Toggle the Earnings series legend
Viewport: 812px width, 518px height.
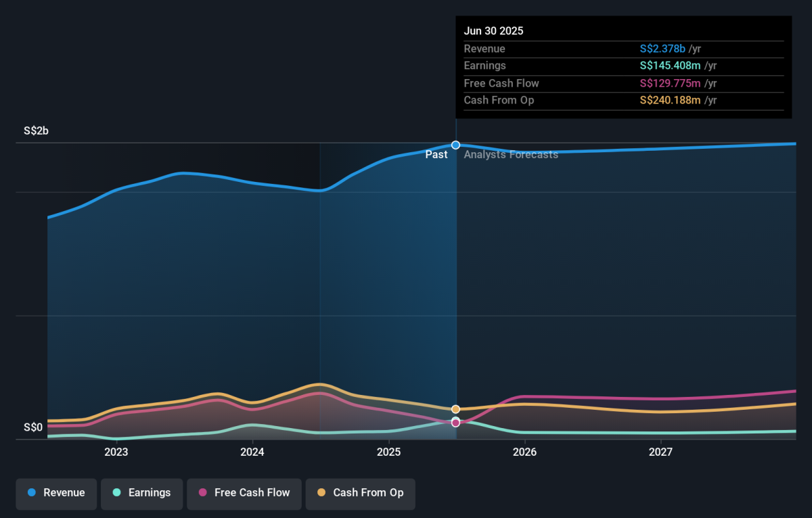[142, 493]
